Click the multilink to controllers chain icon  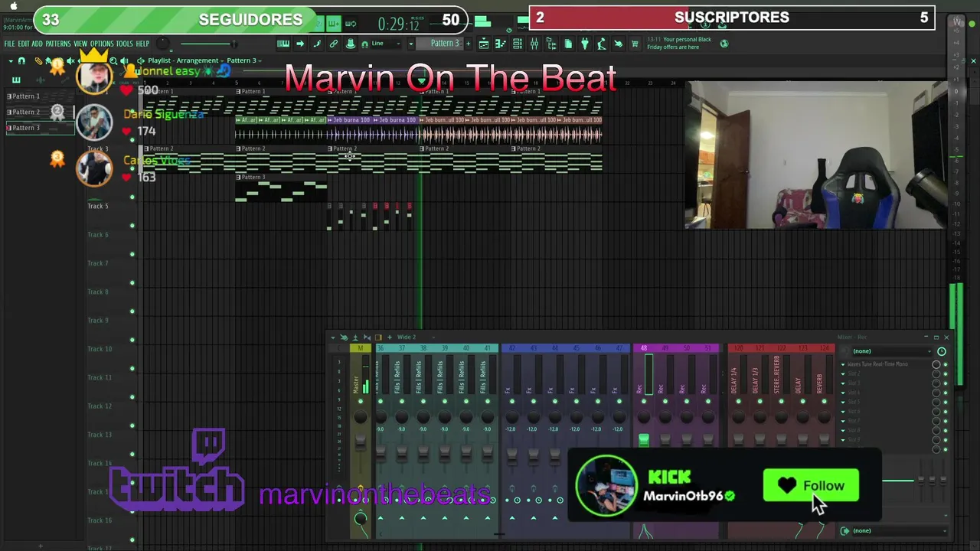coord(333,44)
